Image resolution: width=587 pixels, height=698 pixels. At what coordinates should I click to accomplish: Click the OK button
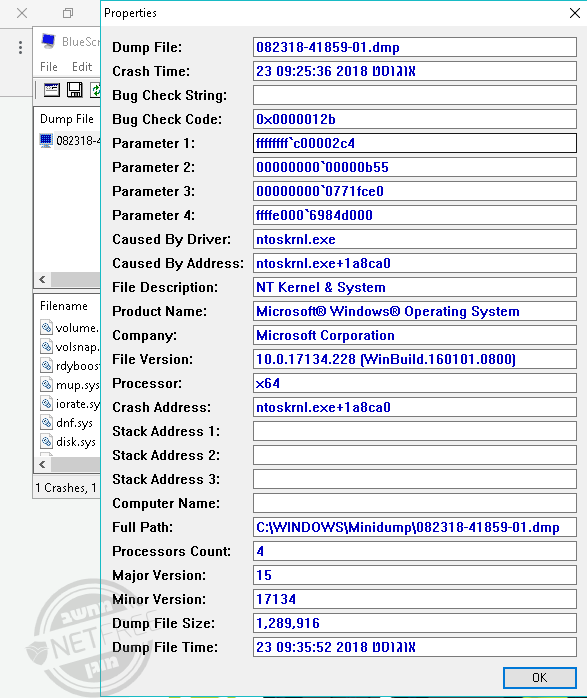[x=539, y=677]
